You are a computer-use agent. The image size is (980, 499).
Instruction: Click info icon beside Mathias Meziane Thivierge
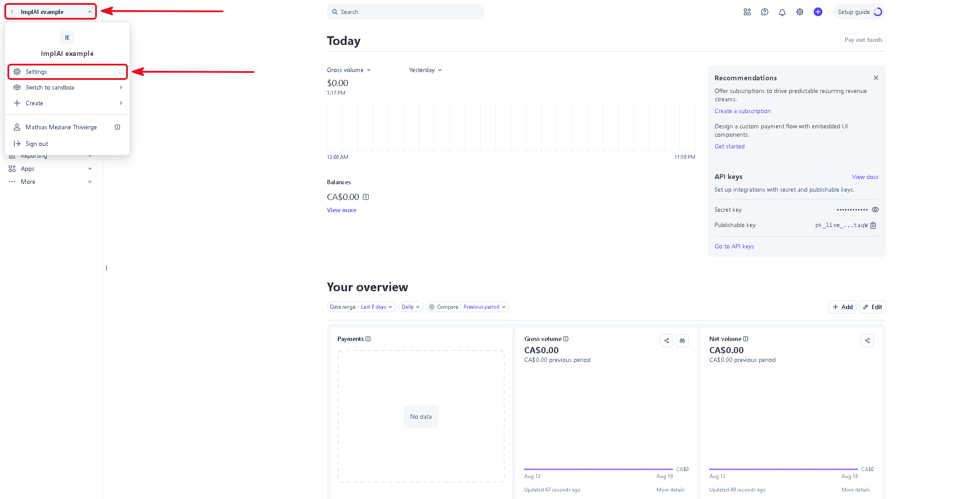pyautogui.click(x=117, y=127)
